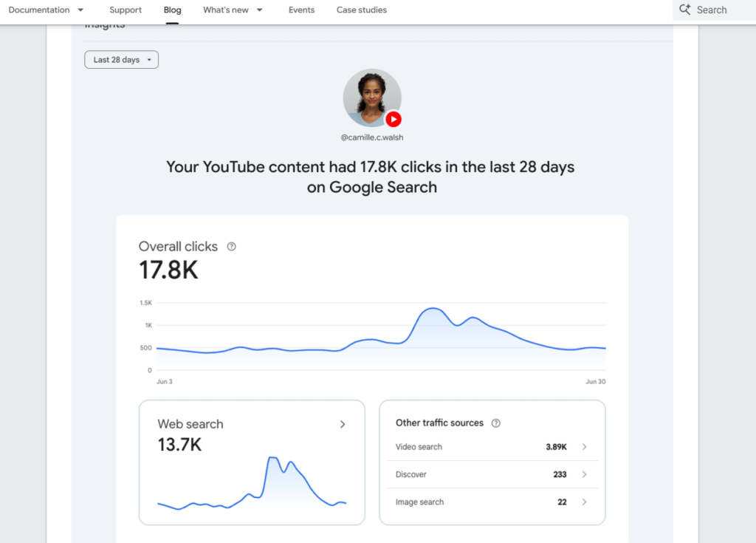
Task: Open the Web search card chevron
Action: pos(343,424)
